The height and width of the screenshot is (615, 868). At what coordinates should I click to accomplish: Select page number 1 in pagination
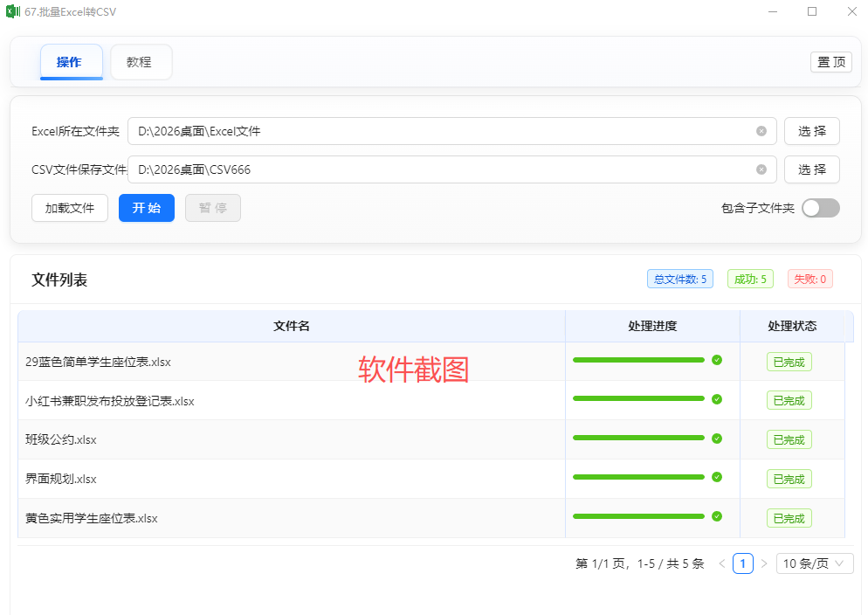(x=743, y=563)
